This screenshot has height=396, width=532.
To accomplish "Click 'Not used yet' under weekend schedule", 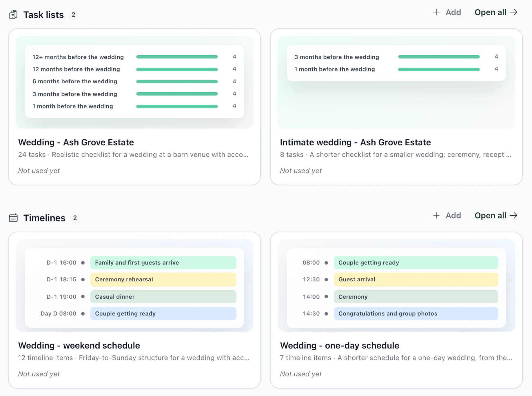I will pyautogui.click(x=39, y=374).
